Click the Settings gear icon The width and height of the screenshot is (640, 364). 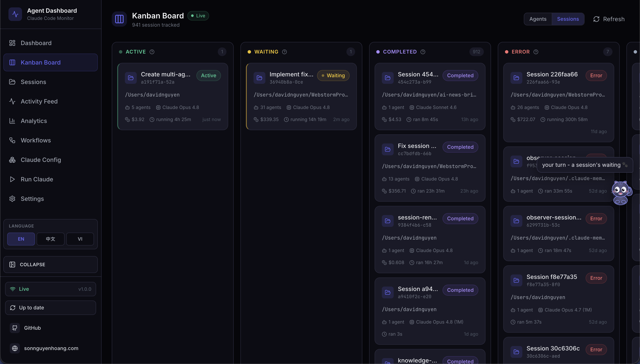[x=12, y=199]
